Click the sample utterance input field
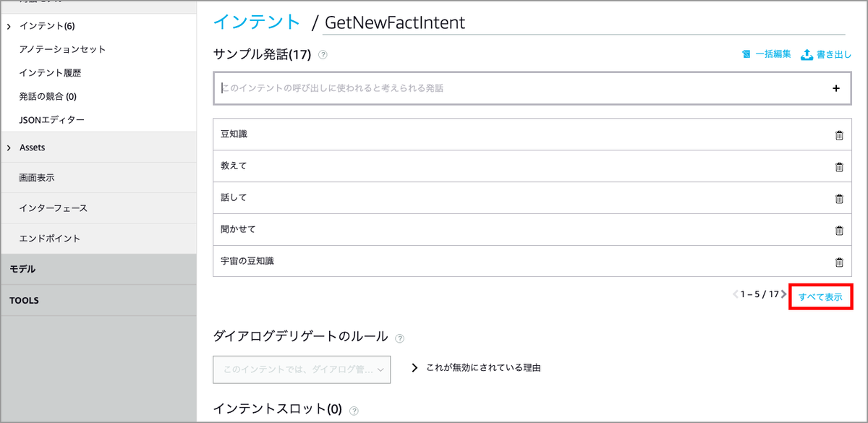868x423 pixels. 506,87
